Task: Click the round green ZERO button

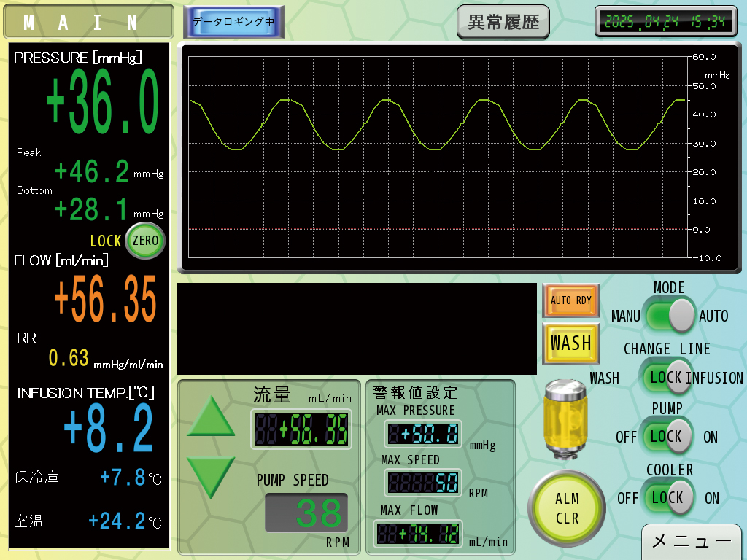Action: tap(145, 241)
